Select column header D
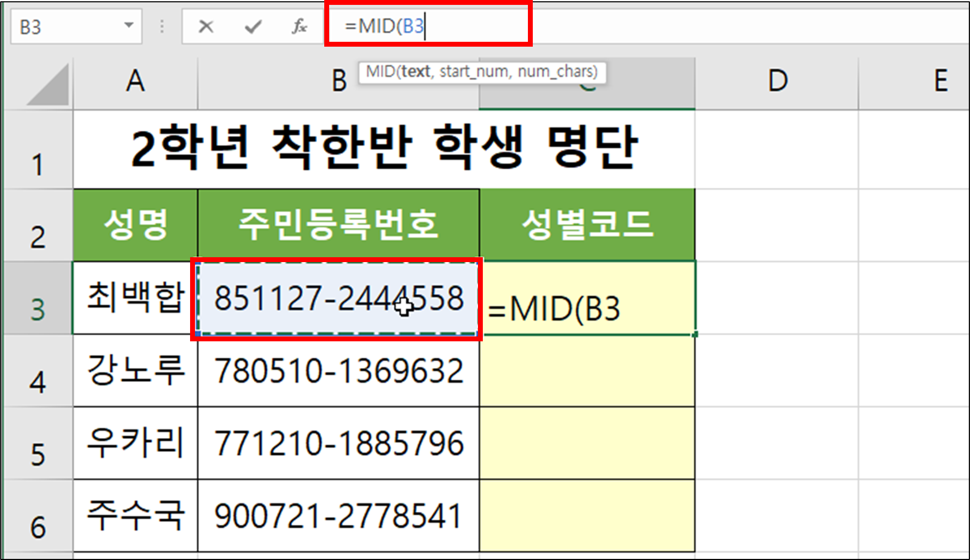Screen dimensions: 970x560 pyautogui.click(x=776, y=81)
